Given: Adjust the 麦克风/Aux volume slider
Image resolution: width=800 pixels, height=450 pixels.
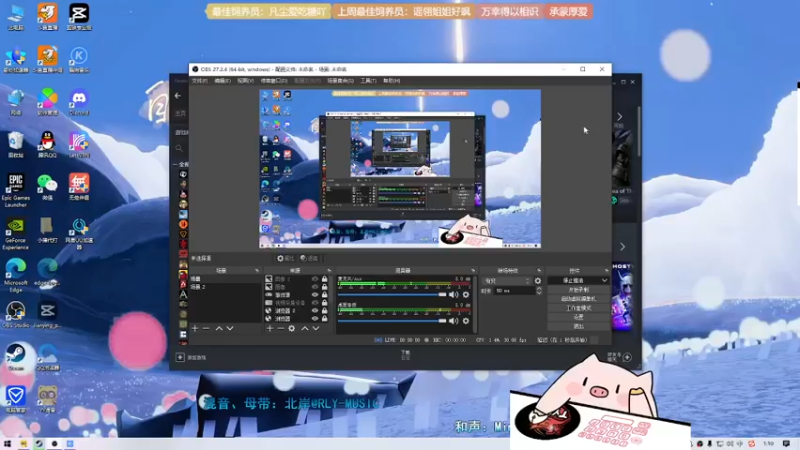Looking at the screenshot, I should (392, 295).
